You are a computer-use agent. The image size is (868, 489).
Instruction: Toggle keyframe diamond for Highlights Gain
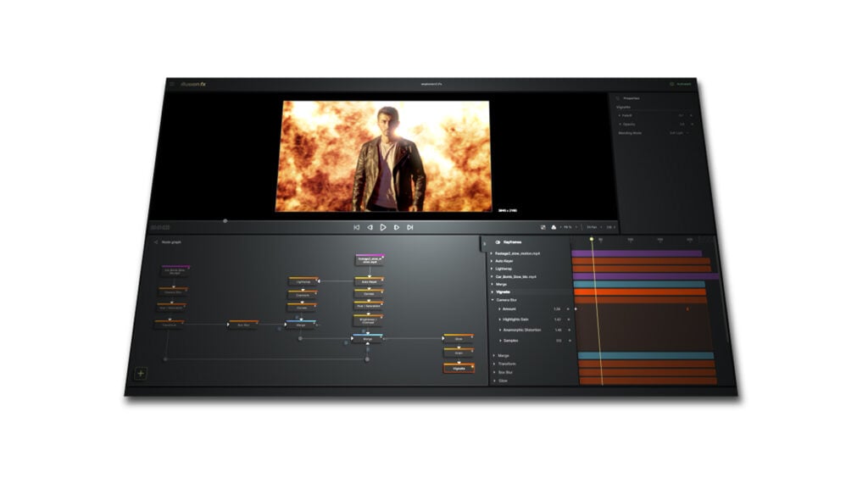coord(569,320)
